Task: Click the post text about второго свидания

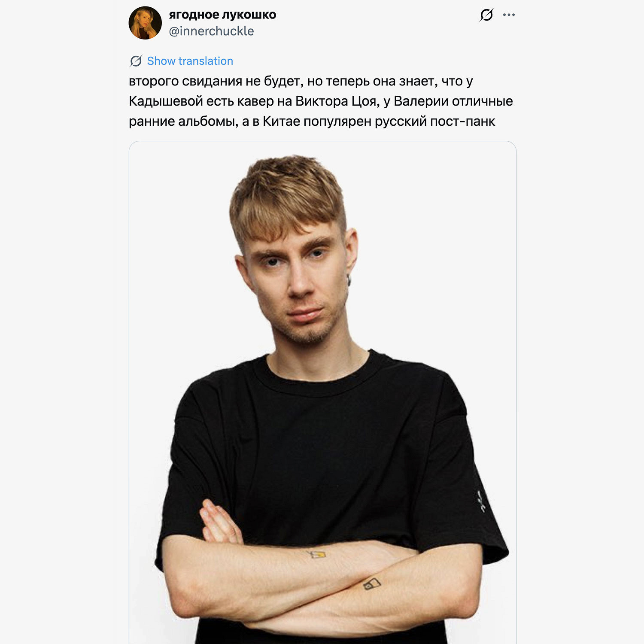Action: tap(321, 101)
